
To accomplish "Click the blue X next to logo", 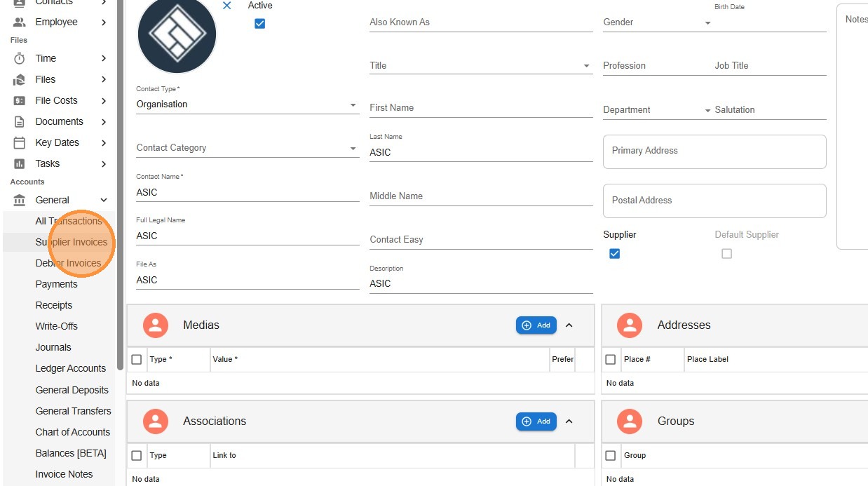I will pyautogui.click(x=226, y=6).
